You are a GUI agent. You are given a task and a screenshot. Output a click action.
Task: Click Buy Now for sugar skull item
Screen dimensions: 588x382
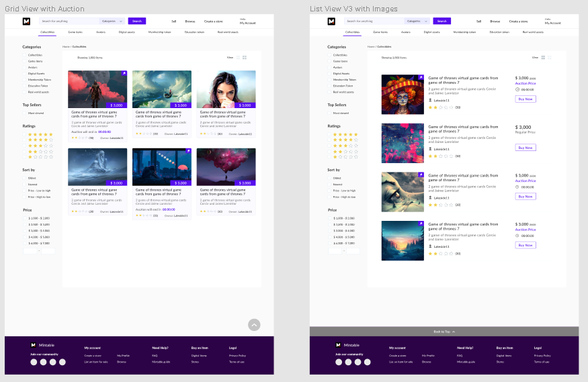[526, 99]
